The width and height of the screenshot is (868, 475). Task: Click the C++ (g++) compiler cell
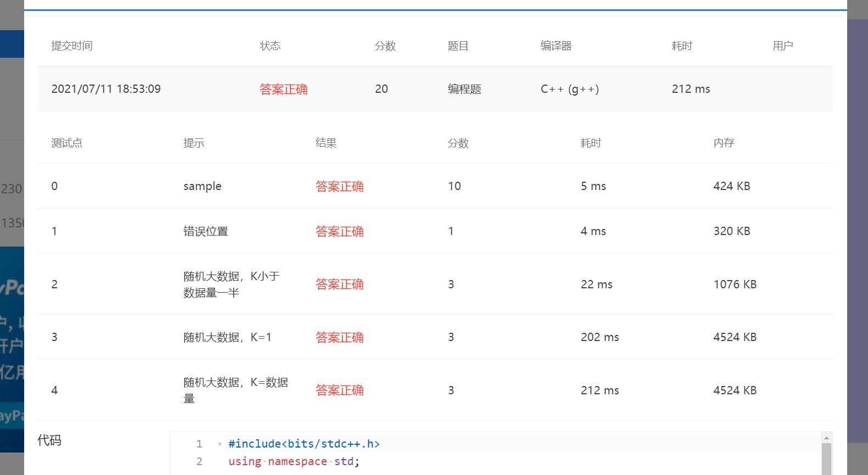570,89
